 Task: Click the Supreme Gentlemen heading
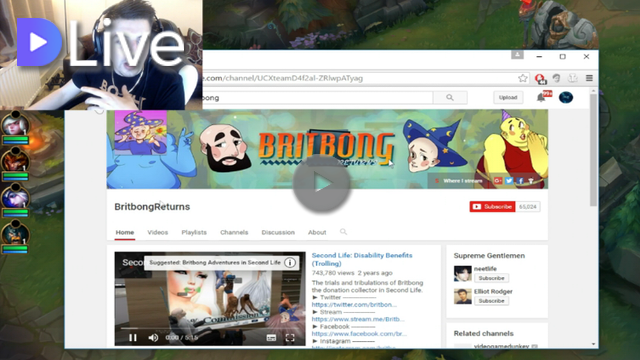[x=489, y=256]
